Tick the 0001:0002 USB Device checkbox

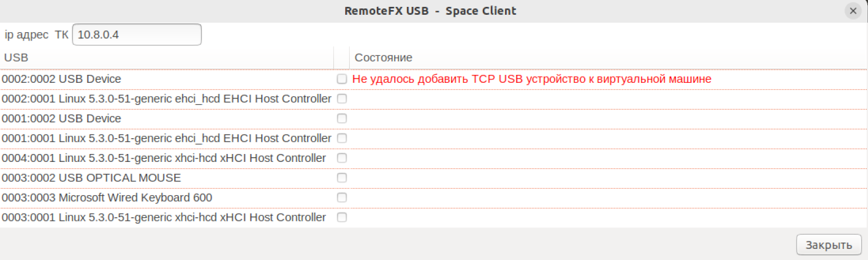coord(342,119)
